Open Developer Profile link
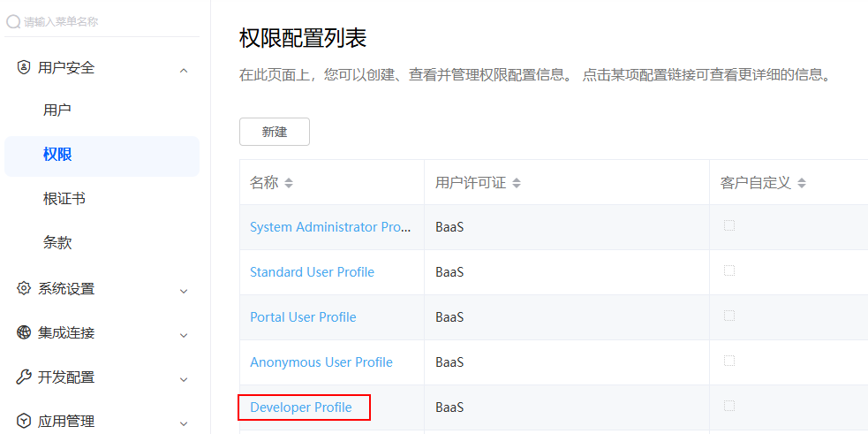The height and width of the screenshot is (434, 868). 301,407
